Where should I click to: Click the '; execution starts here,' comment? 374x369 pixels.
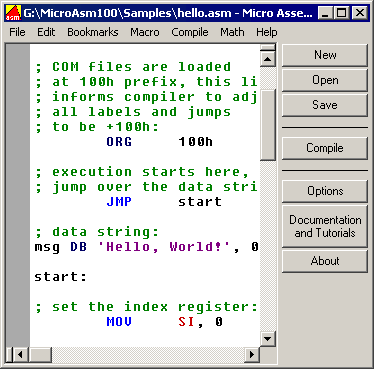142,172
